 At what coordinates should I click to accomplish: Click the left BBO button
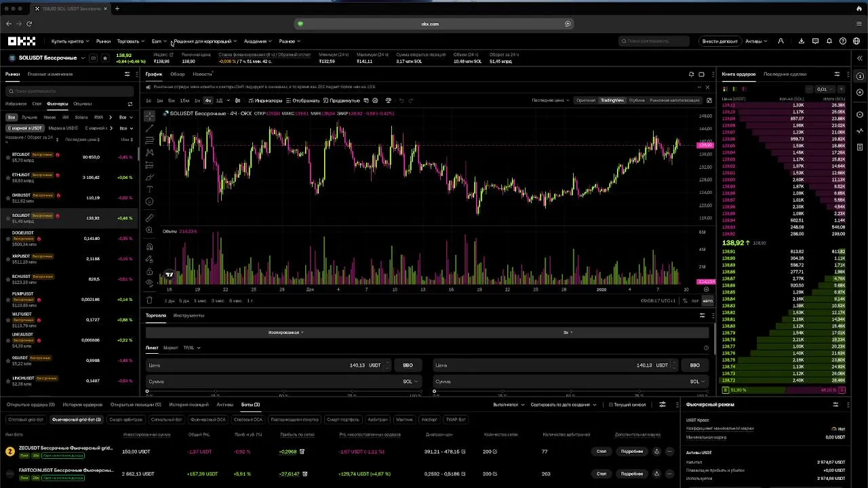(x=408, y=365)
